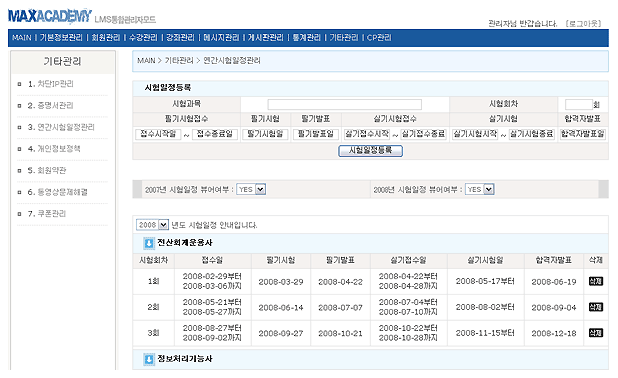Click the MAXACADEMY logo
This screenshot has height=378, width=618.
tap(50, 16)
